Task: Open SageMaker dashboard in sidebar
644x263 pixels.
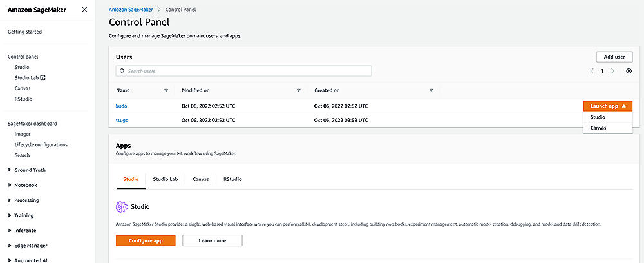Action: [x=32, y=124]
